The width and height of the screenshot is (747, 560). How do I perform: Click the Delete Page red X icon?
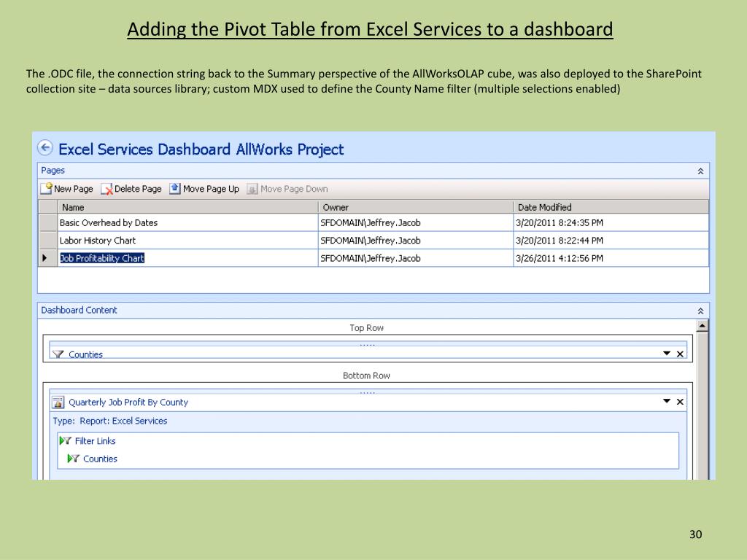tap(107, 189)
